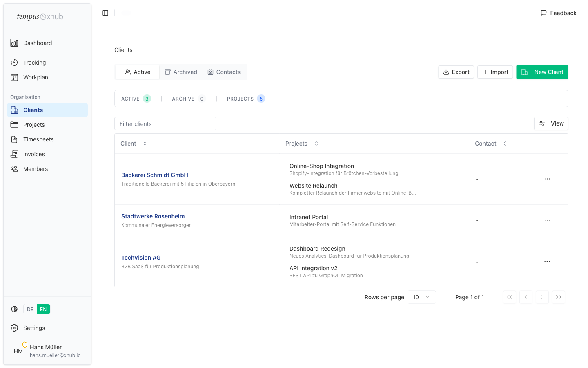Sort the table by Client column
The height and width of the screenshot is (368, 588).
click(x=134, y=144)
